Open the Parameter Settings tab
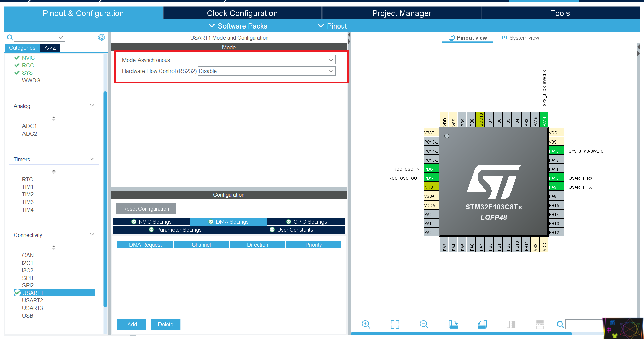The height and width of the screenshot is (339, 644). pyautogui.click(x=175, y=230)
